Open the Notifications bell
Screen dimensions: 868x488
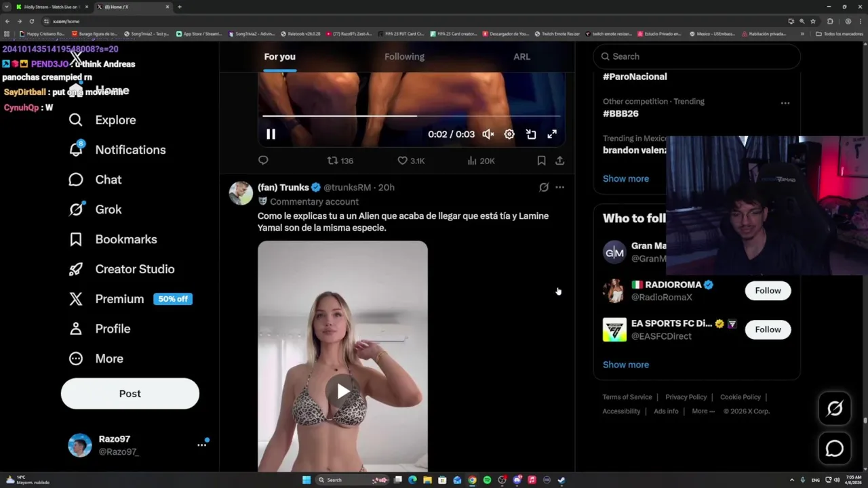click(x=117, y=150)
